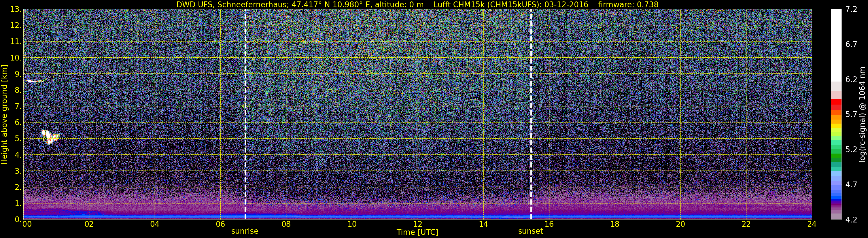Viewport: 868px width, 238px height.
Task: Click the thin cloud streak near 8.5 km
Action: coord(35,81)
